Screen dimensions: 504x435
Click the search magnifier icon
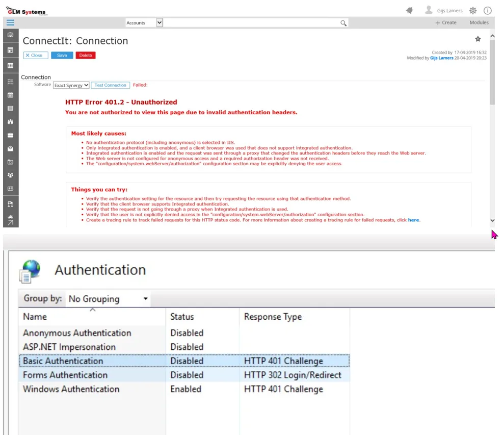tap(343, 23)
